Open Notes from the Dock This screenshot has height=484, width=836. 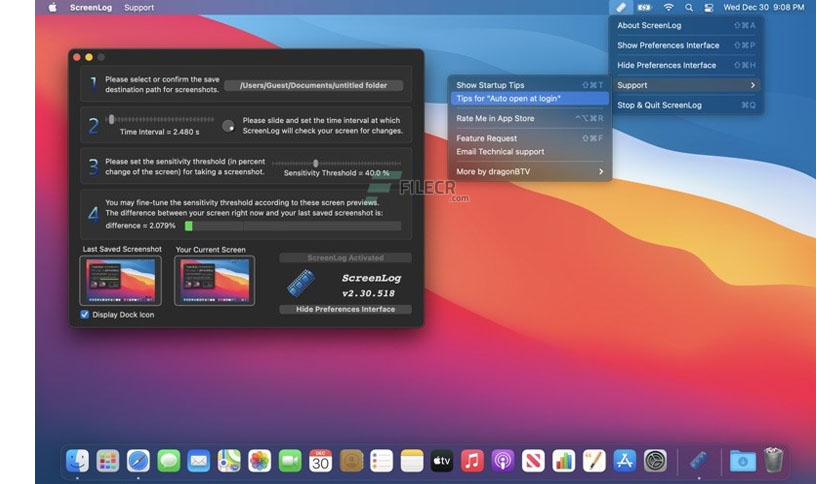[412, 461]
